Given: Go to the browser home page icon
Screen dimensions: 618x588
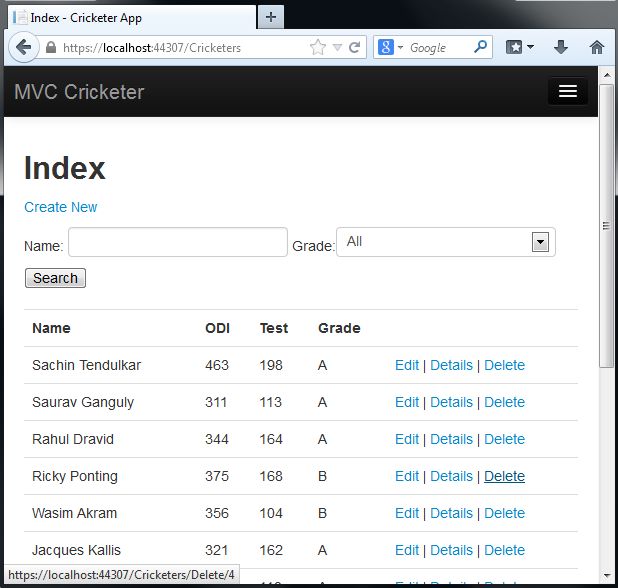Looking at the screenshot, I should 597,48.
